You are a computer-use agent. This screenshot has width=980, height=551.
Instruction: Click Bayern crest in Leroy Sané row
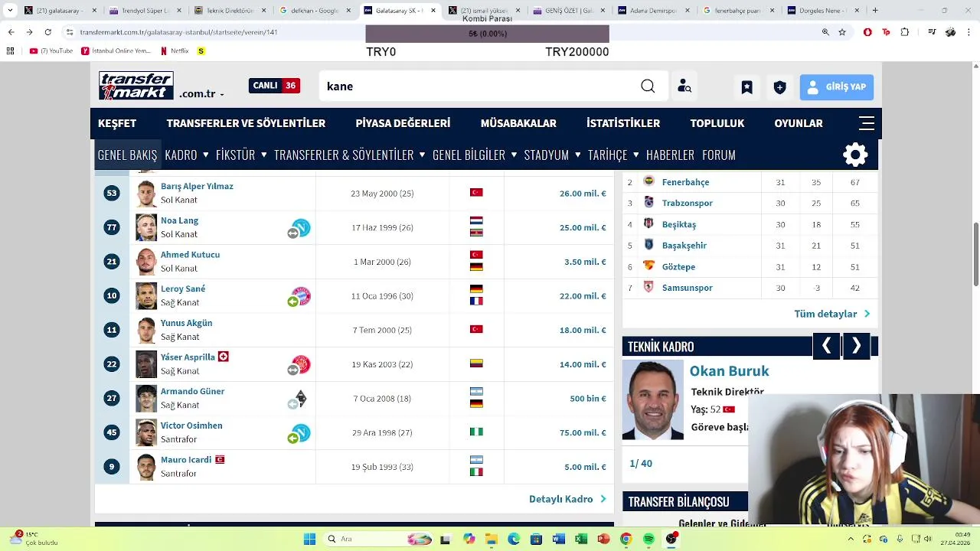302,296
